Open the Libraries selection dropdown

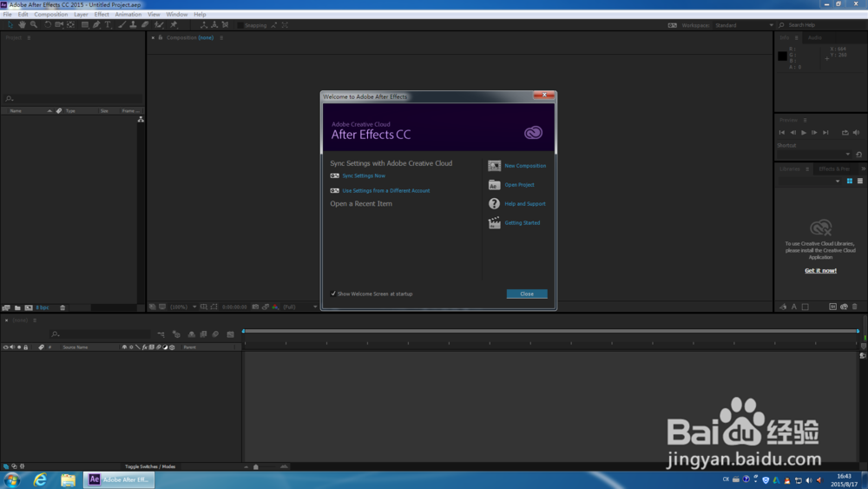click(809, 181)
